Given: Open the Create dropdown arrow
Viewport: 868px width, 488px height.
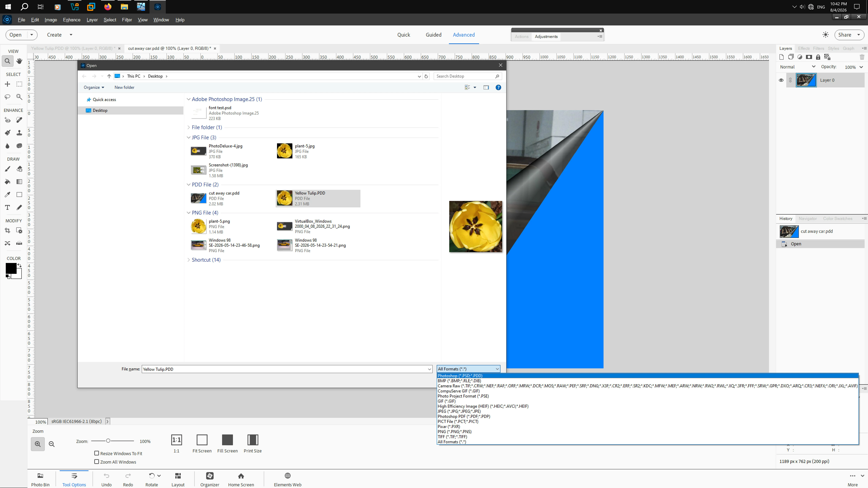Looking at the screenshot, I should pos(71,35).
